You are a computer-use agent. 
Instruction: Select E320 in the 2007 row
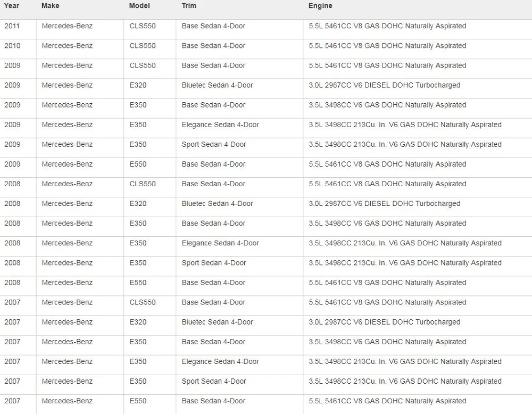[x=138, y=322]
